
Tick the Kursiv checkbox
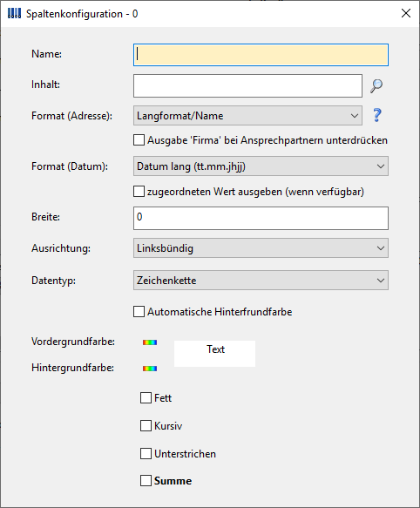pyautogui.click(x=146, y=426)
